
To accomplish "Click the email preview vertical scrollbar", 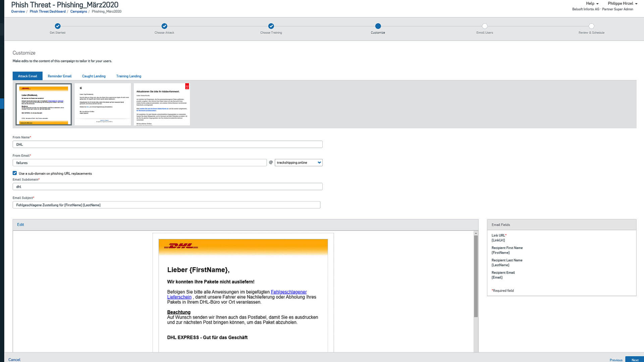I will coord(476,276).
